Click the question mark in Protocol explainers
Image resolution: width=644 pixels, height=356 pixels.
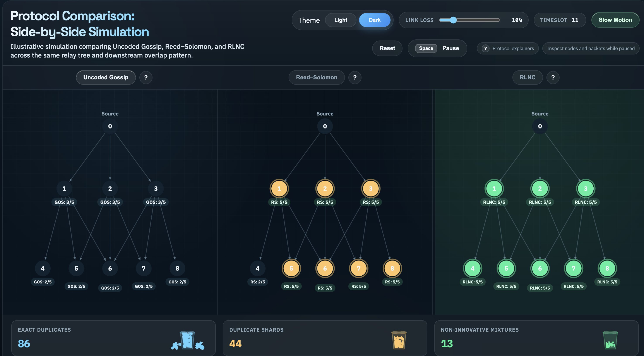coord(485,48)
